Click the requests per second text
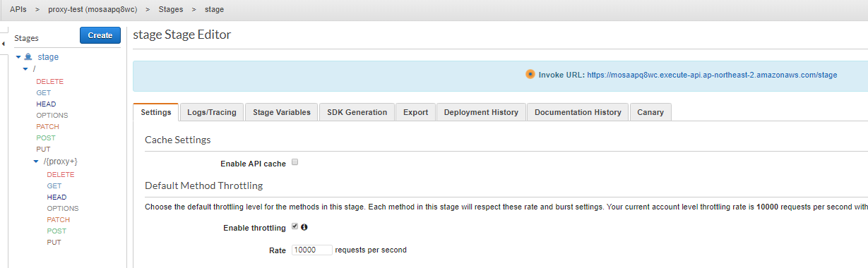The width and height of the screenshot is (868, 268). pyautogui.click(x=371, y=250)
